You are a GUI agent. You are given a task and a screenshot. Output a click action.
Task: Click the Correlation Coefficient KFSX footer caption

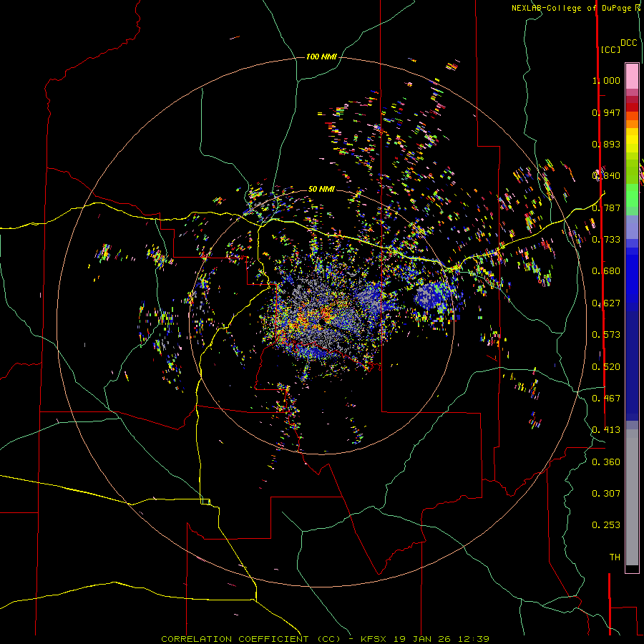pyautogui.click(x=326, y=639)
